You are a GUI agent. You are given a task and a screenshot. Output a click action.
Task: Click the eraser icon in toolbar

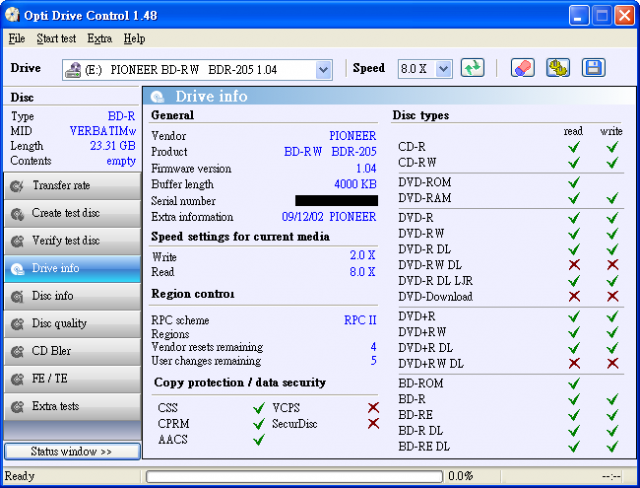[522, 68]
